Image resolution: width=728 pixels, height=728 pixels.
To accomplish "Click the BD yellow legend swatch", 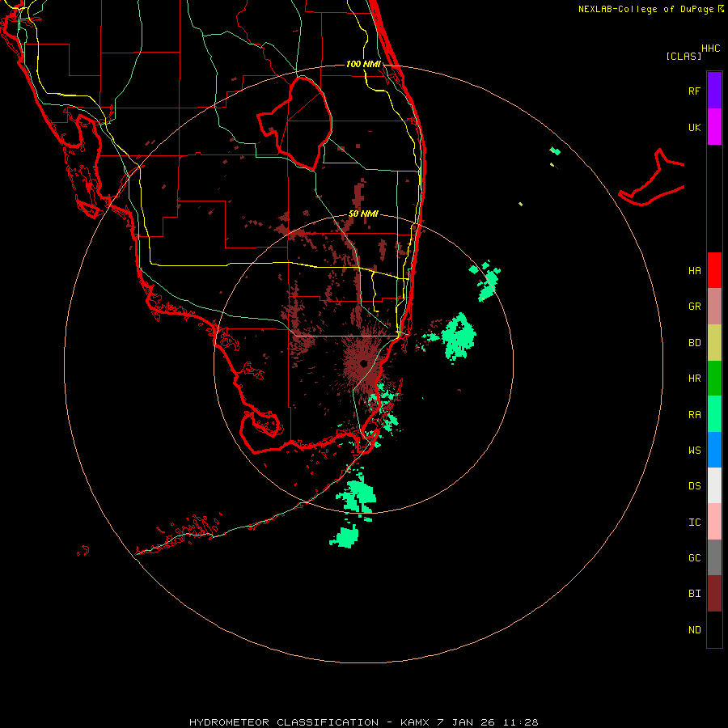I will pyautogui.click(x=714, y=343).
